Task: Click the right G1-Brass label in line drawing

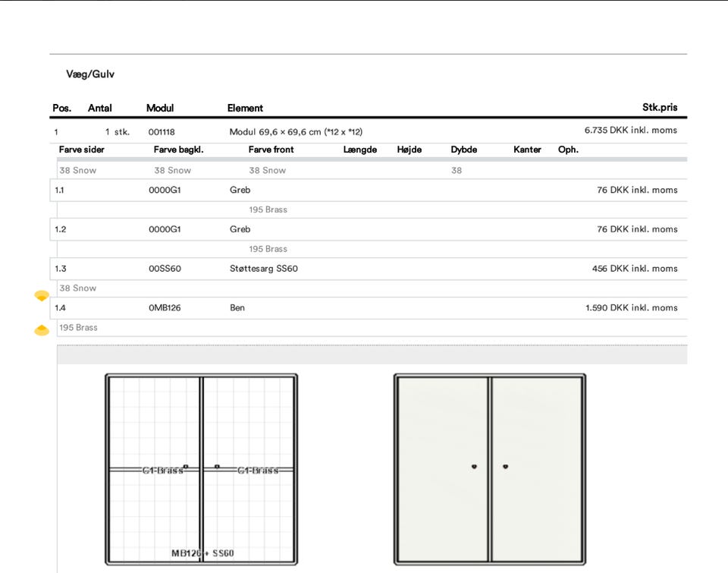Action: (257, 471)
